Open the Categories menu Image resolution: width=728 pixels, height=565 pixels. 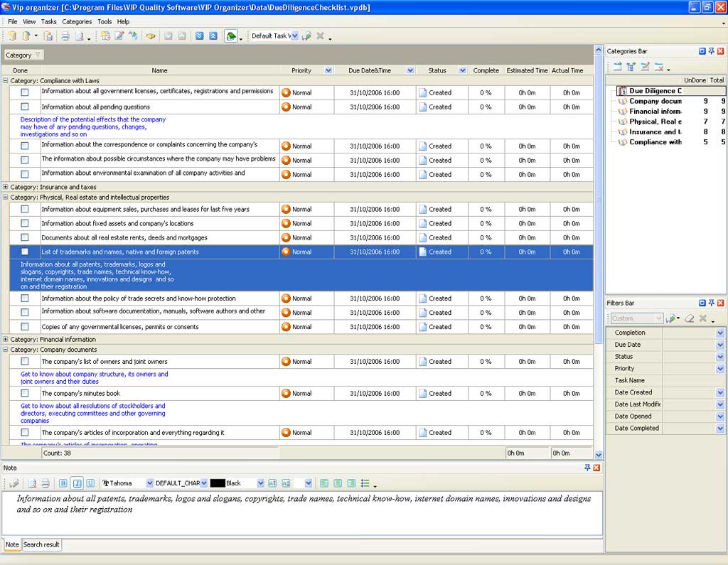[x=77, y=21]
